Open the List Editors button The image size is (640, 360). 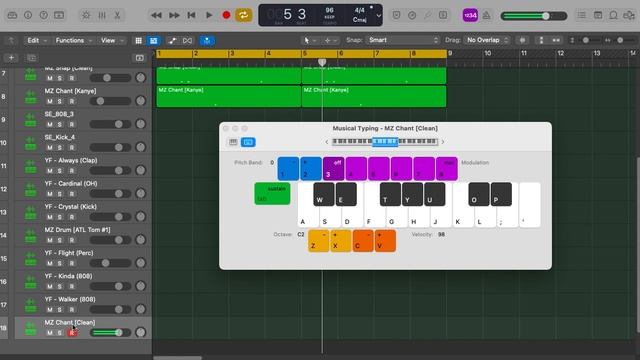(582, 16)
